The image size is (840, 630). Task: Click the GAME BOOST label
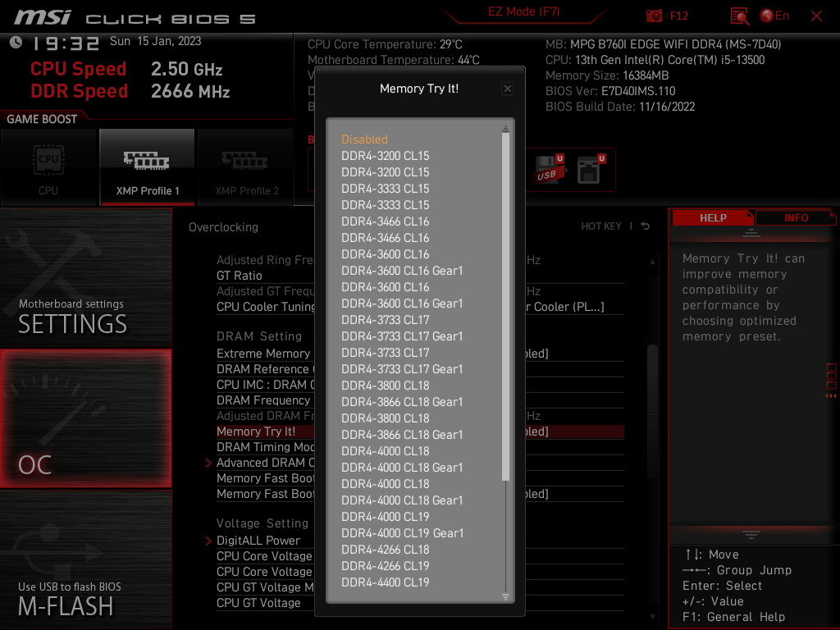tap(42, 119)
